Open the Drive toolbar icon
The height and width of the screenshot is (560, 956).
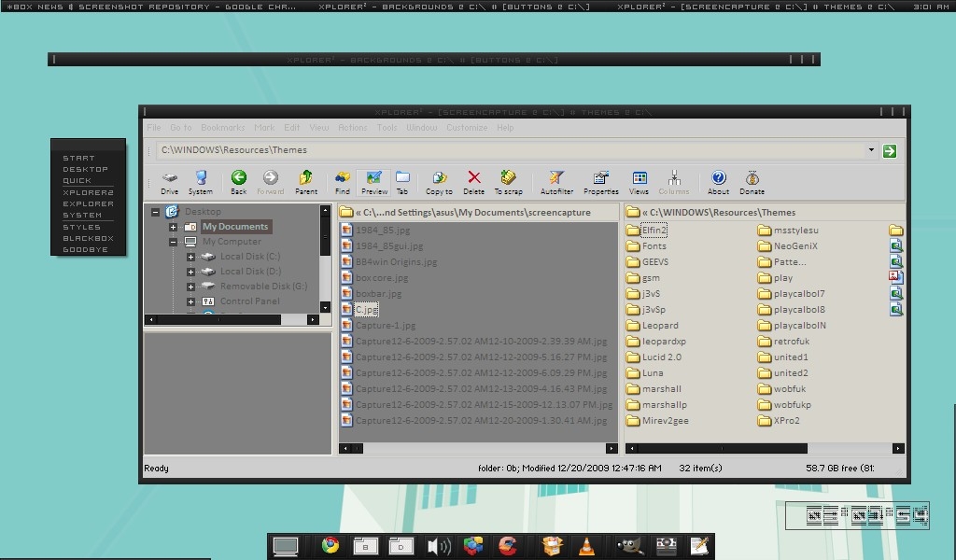point(170,182)
